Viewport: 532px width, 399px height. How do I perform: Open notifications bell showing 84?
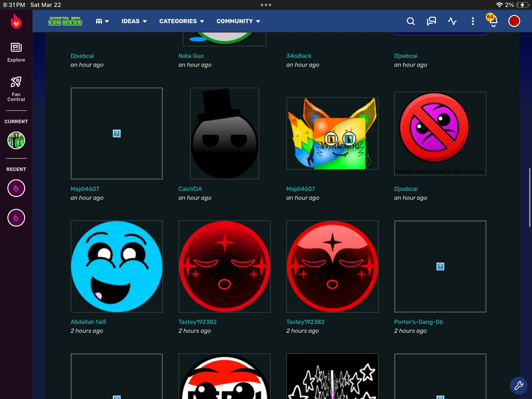click(x=493, y=21)
